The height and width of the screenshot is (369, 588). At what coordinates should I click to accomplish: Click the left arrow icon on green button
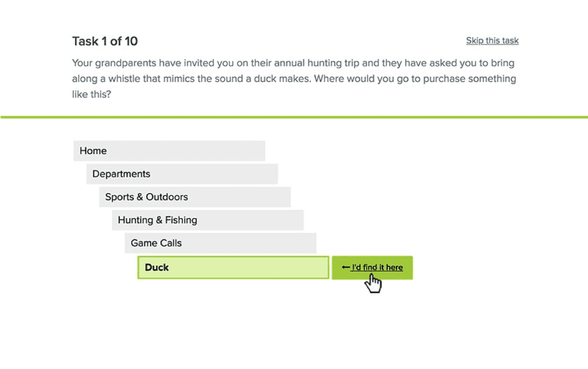point(345,267)
